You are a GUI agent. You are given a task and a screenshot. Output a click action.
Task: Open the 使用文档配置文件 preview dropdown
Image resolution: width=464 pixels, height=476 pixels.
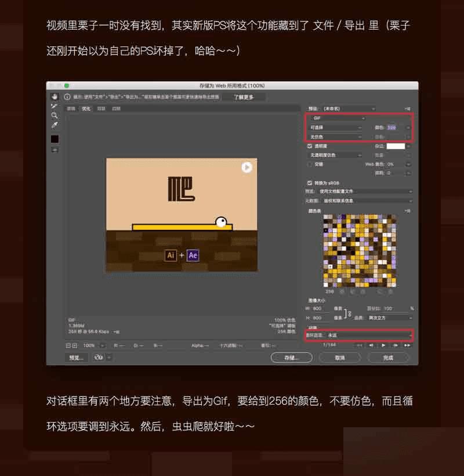tap(365, 192)
